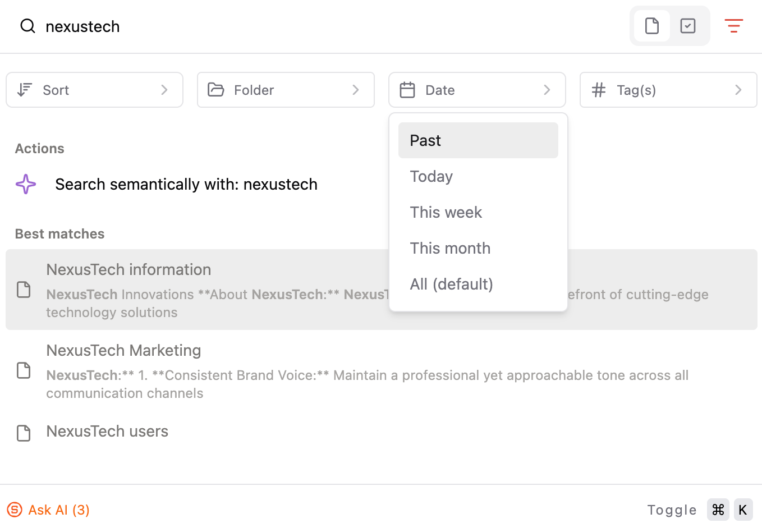Viewport: 762px width, 532px height.
Task: Collapse the Date filter dropdown
Action: 477,90
